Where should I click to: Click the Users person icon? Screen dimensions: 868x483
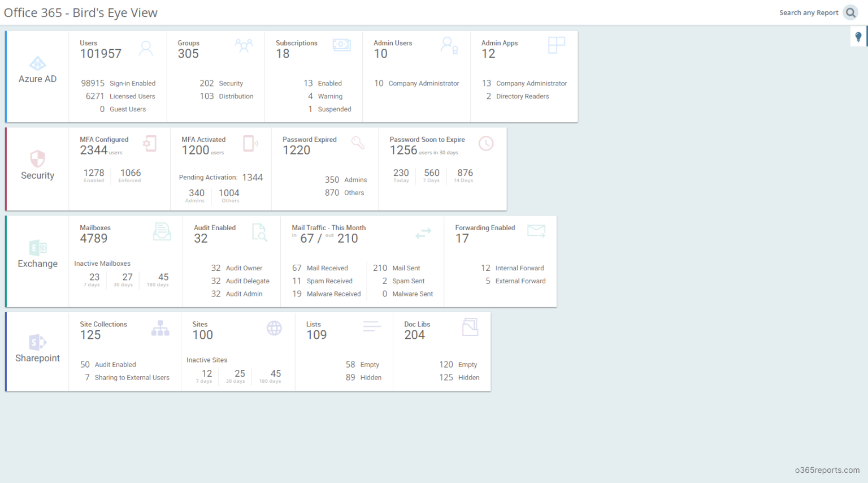(146, 48)
